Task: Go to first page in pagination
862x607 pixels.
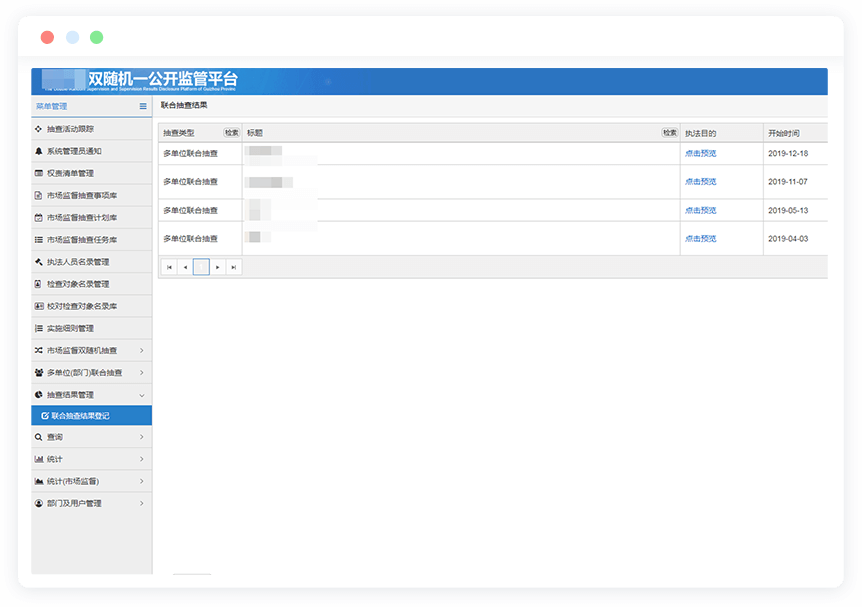Action: point(169,267)
